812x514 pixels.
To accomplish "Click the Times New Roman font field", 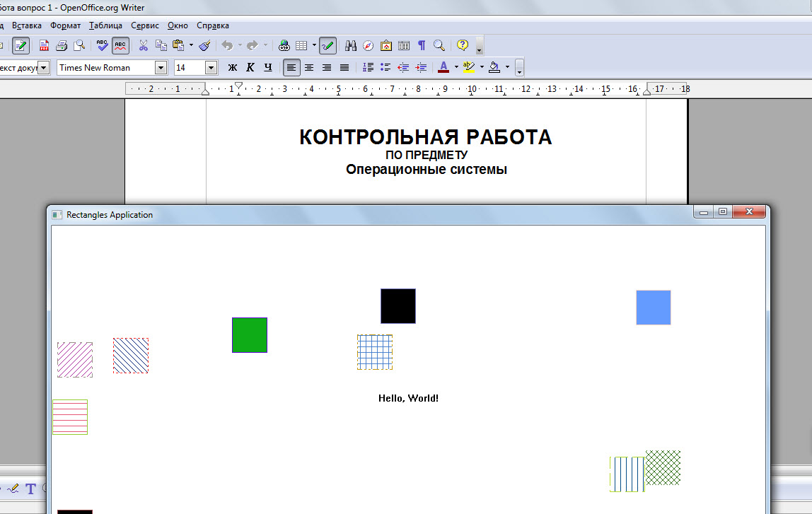I will pyautogui.click(x=106, y=68).
